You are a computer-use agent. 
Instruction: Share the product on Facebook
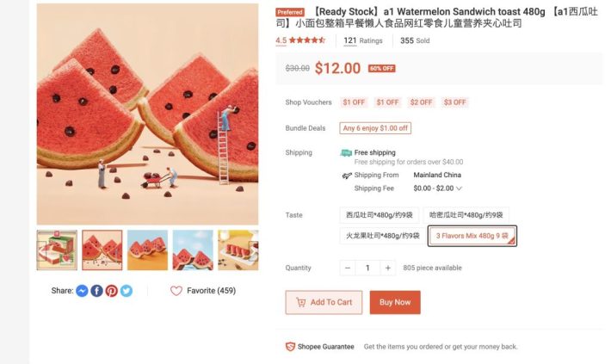click(x=96, y=291)
